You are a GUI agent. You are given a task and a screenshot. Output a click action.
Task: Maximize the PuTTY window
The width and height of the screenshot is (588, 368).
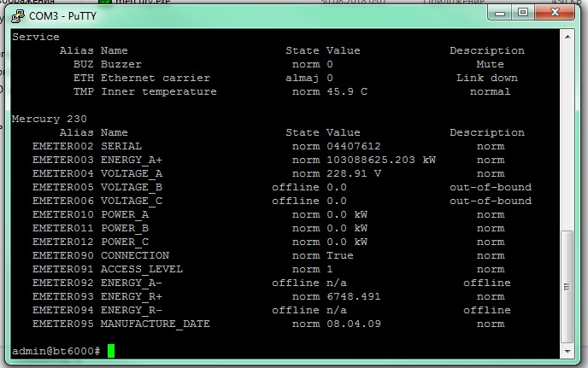point(523,13)
